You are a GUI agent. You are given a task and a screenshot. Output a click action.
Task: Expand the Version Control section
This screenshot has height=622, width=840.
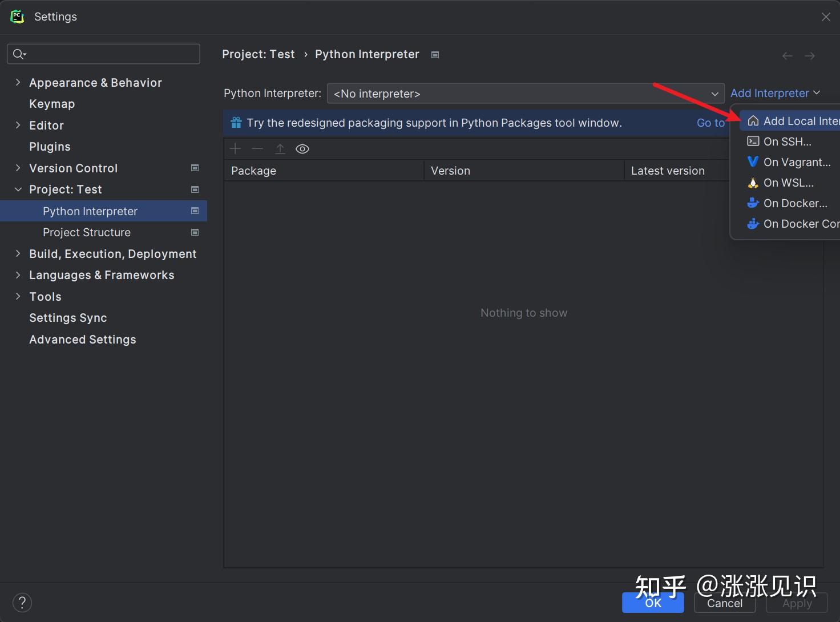[x=18, y=168]
